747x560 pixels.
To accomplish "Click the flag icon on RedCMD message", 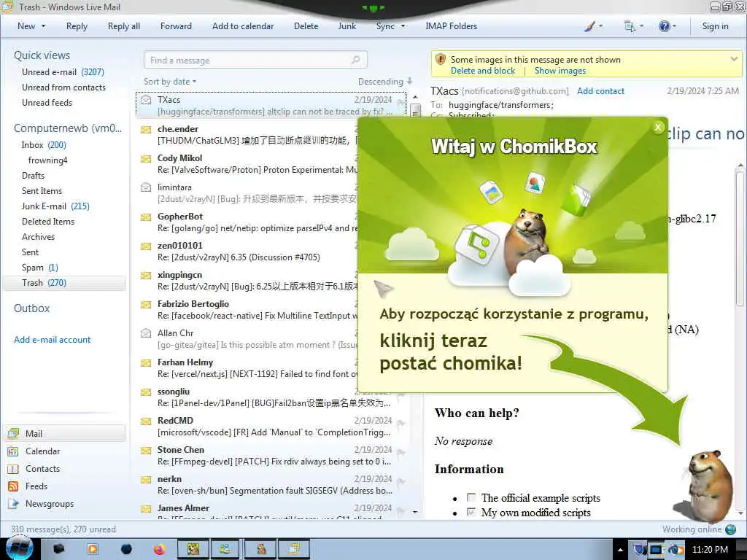I will [400, 424].
